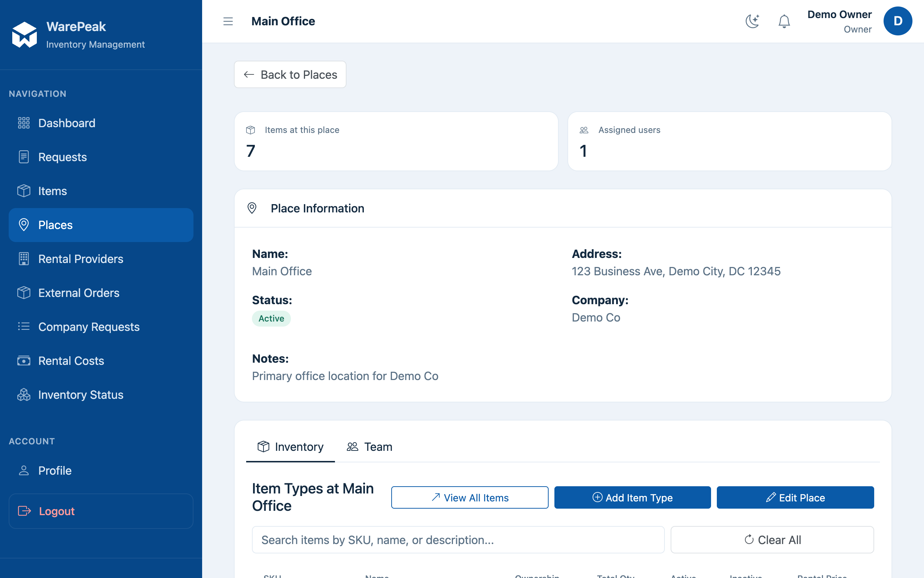Viewport: 924px width, 578px height.
Task: Click the Dashboard grid icon
Action: pos(24,123)
